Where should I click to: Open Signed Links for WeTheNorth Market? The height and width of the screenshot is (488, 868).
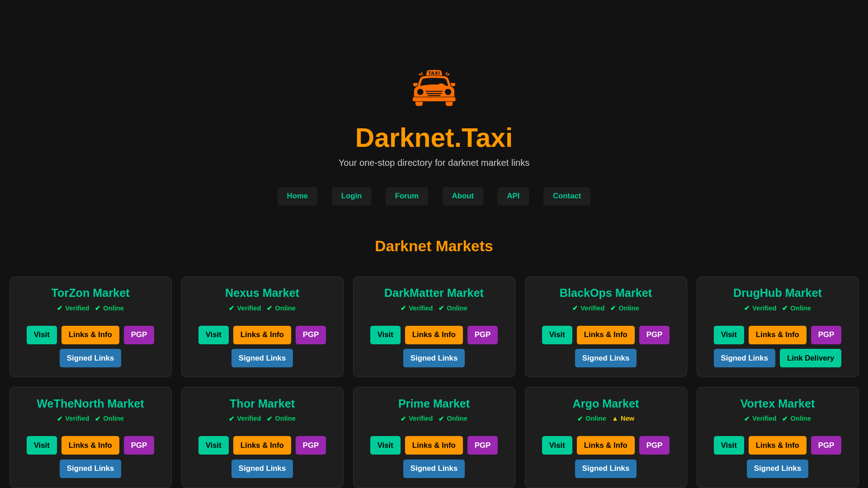(90, 469)
